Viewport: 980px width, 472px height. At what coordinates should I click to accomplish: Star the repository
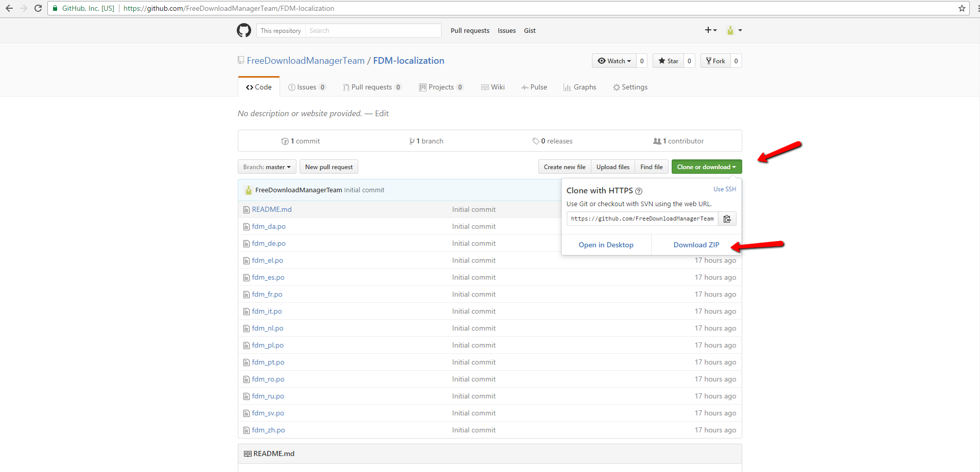pos(669,61)
